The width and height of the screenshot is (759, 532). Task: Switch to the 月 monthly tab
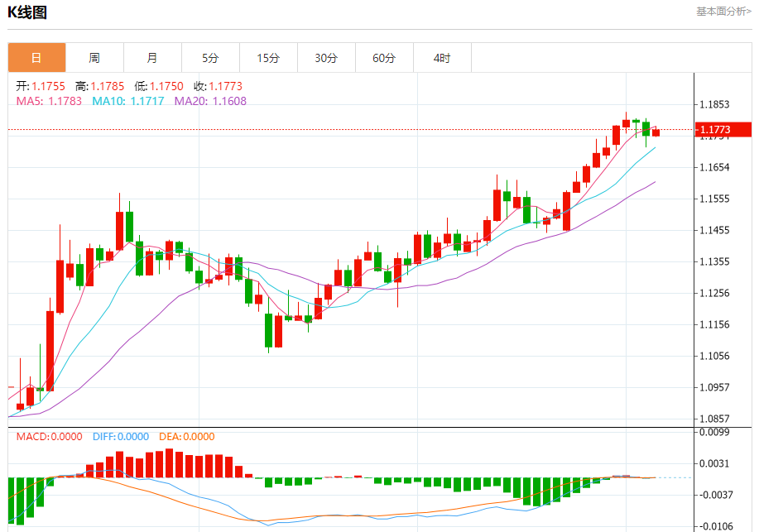pyautogui.click(x=152, y=58)
